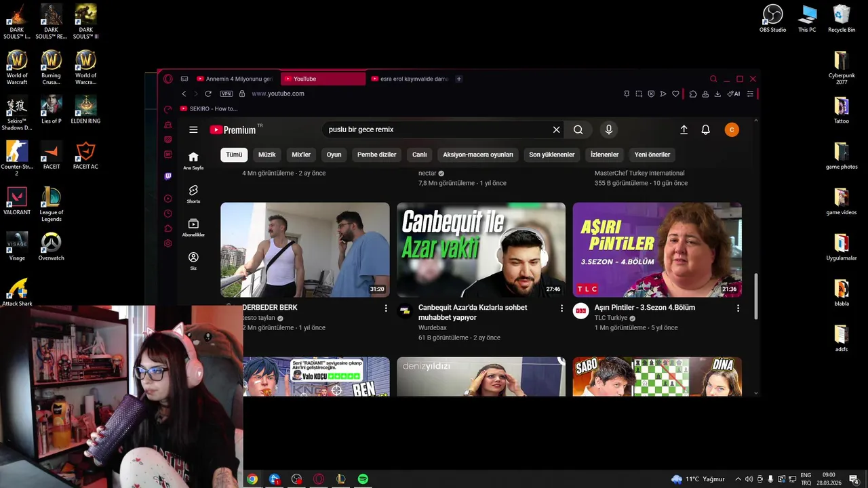Start voice search with microphone icon

click(x=609, y=129)
